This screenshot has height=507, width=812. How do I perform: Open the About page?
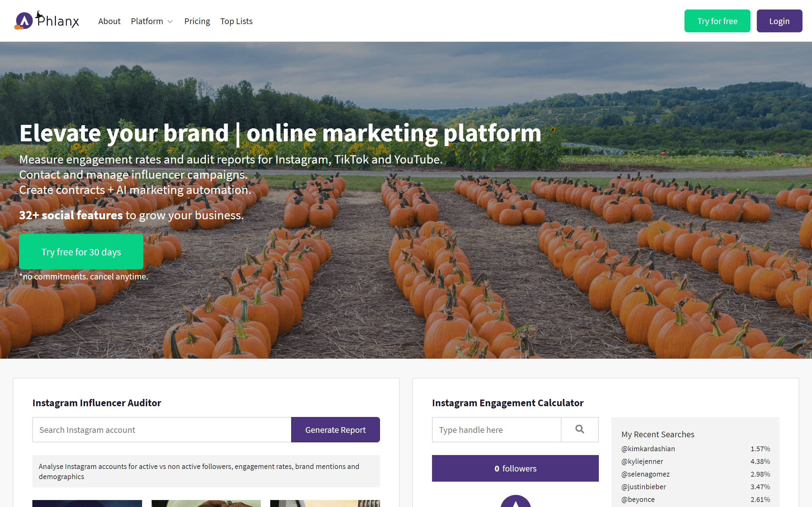[x=109, y=21]
